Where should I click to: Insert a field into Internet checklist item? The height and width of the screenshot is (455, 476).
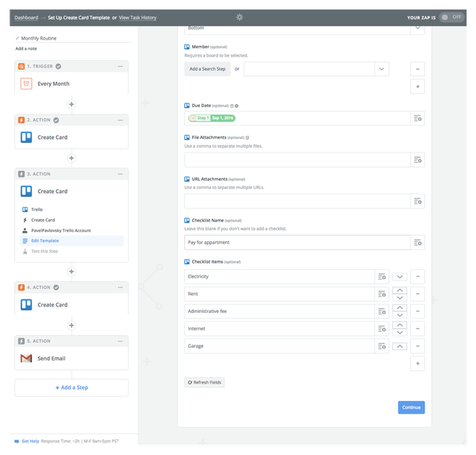click(x=382, y=329)
